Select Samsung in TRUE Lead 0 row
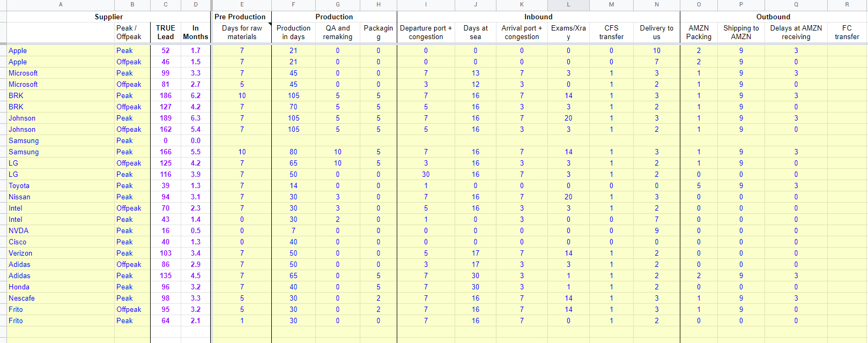This screenshot has width=868, height=343. [61, 140]
